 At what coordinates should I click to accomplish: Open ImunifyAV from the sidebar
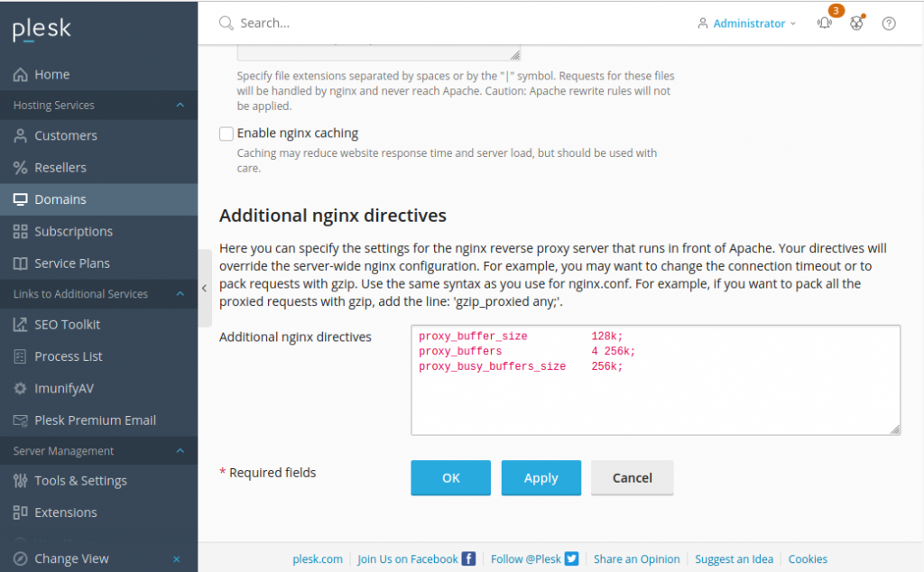65,388
